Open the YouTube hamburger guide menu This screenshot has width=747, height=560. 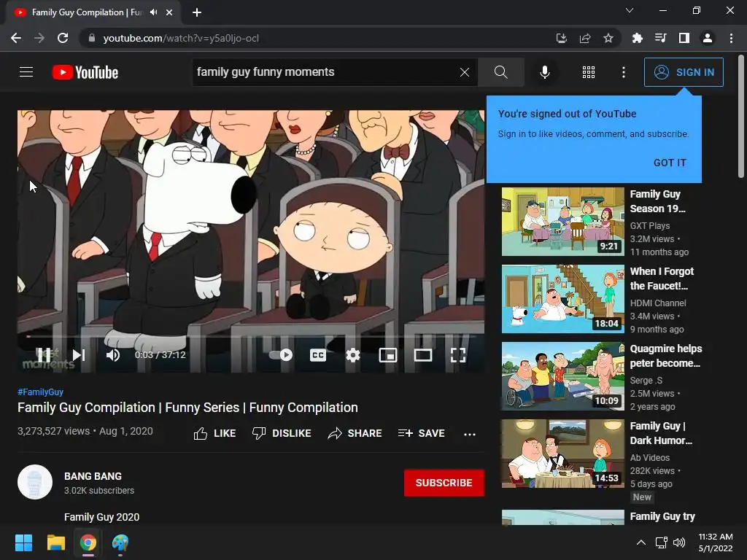tap(26, 72)
